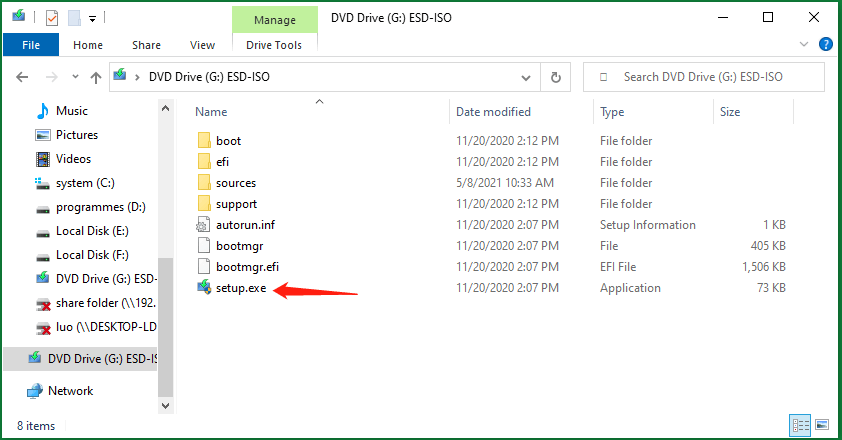The width and height of the screenshot is (842, 440).
Task: Select the bootmgr file
Action: [x=239, y=246]
